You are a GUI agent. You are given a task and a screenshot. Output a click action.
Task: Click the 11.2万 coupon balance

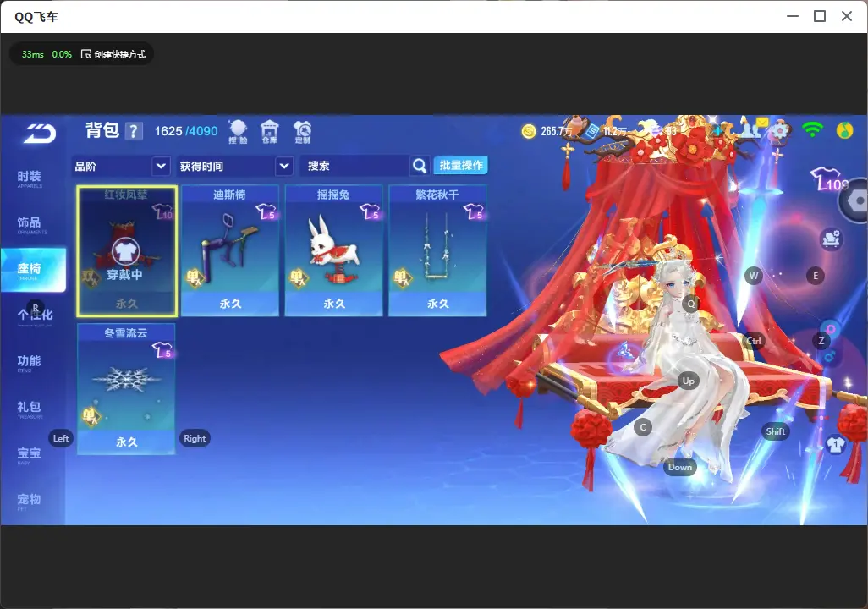click(615, 131)
